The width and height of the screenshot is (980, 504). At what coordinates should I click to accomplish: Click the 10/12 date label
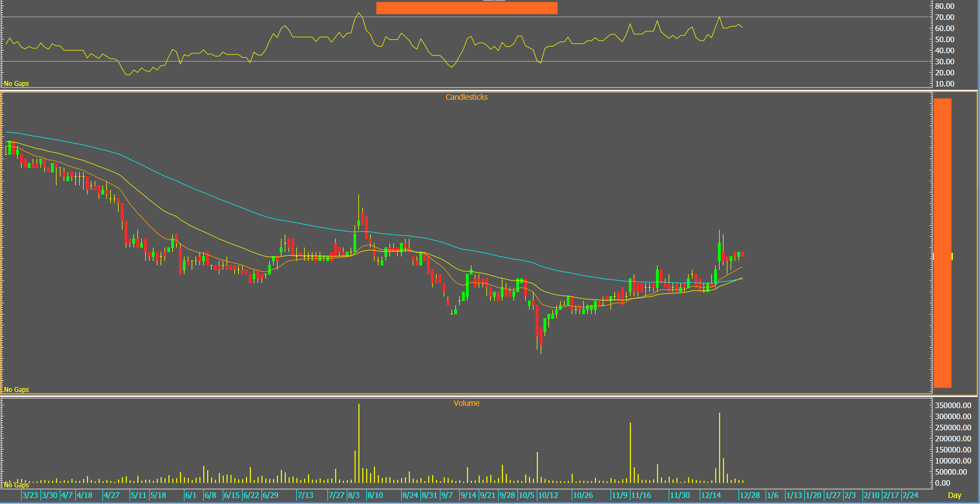coord(548,495)
